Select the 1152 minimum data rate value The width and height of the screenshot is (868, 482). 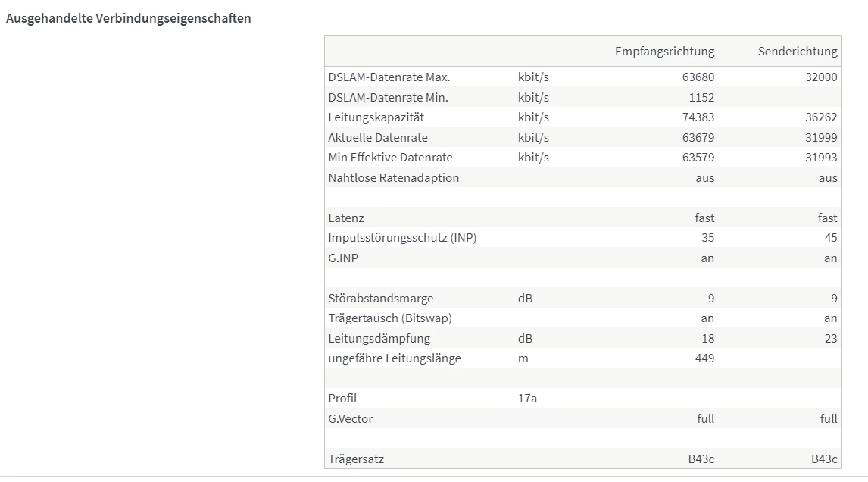701,97
